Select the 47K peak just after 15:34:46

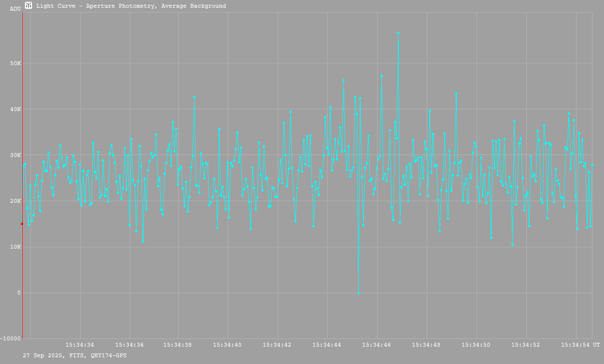(381, 76)
